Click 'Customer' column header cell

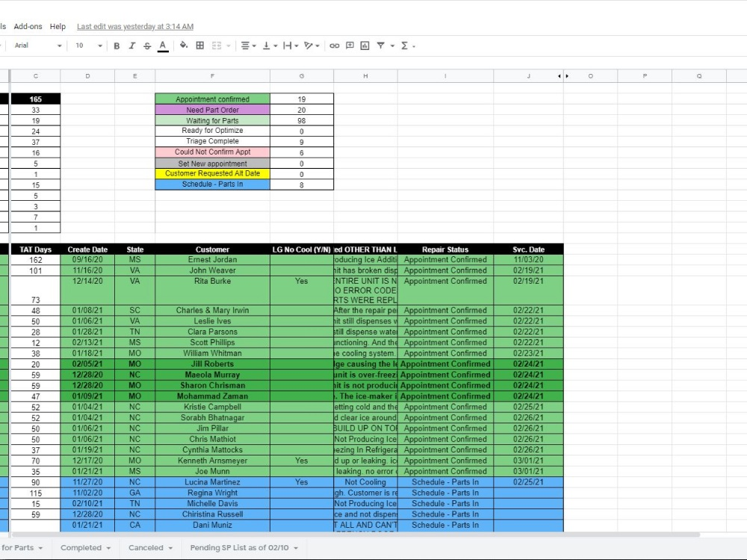click(x=212, y=249)
